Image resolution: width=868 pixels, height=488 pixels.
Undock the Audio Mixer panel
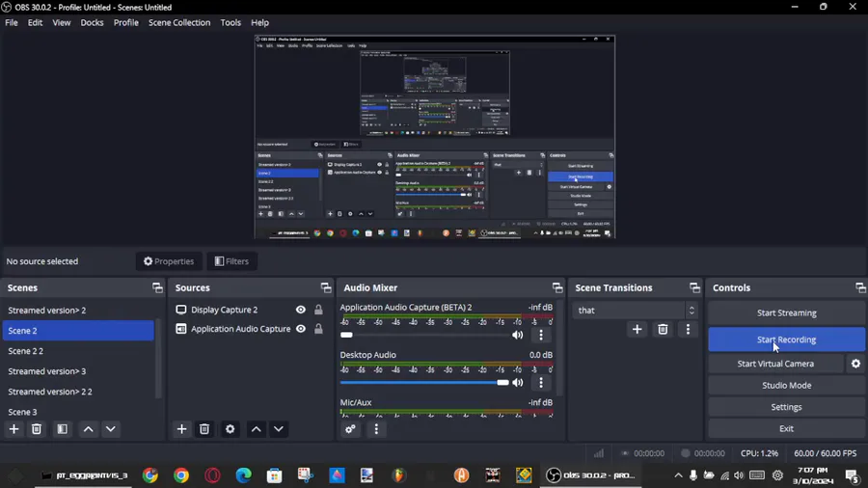pos(557,287)
